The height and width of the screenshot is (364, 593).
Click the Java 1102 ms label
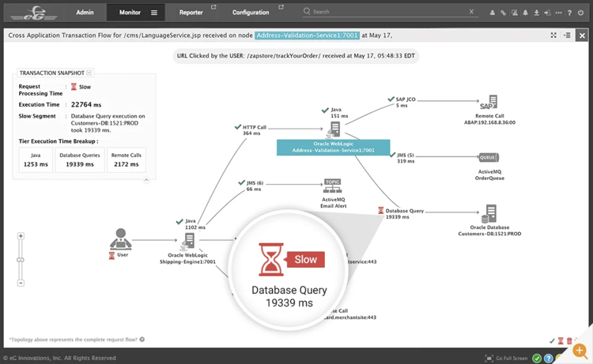pos(195,224)
